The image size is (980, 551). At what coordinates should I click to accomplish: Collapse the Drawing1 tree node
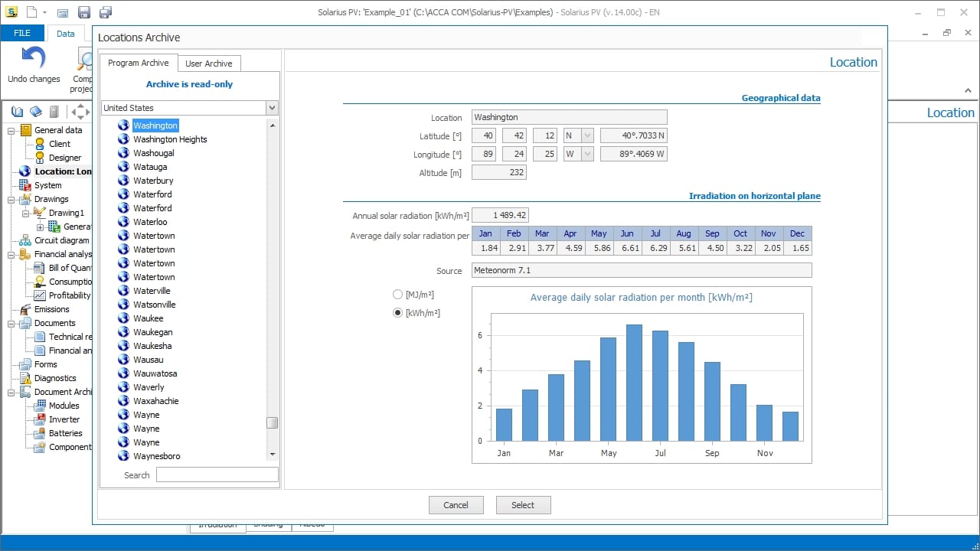click(x=26, y=213)
